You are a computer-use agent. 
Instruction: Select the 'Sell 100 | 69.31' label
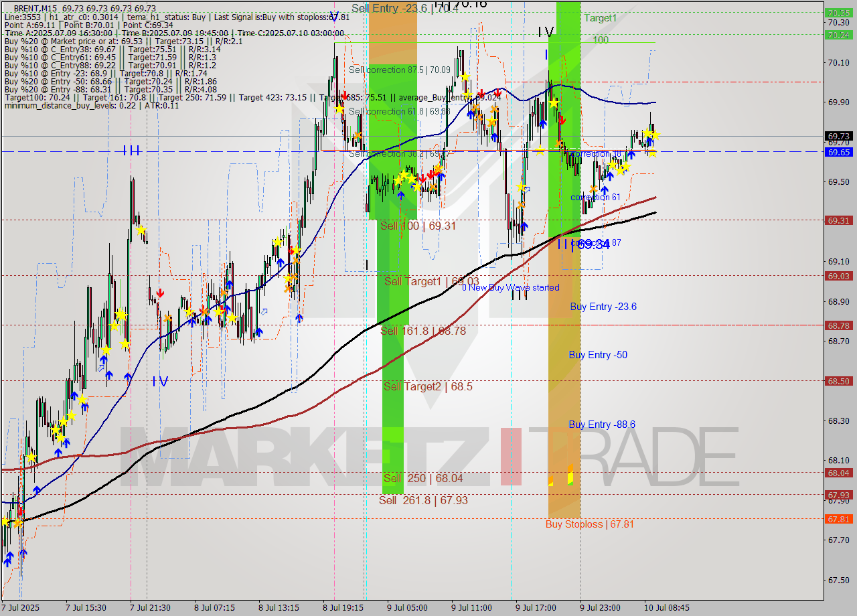418,226
